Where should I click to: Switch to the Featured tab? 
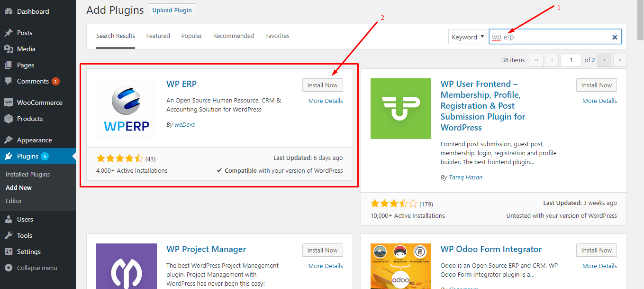(158, 36)
